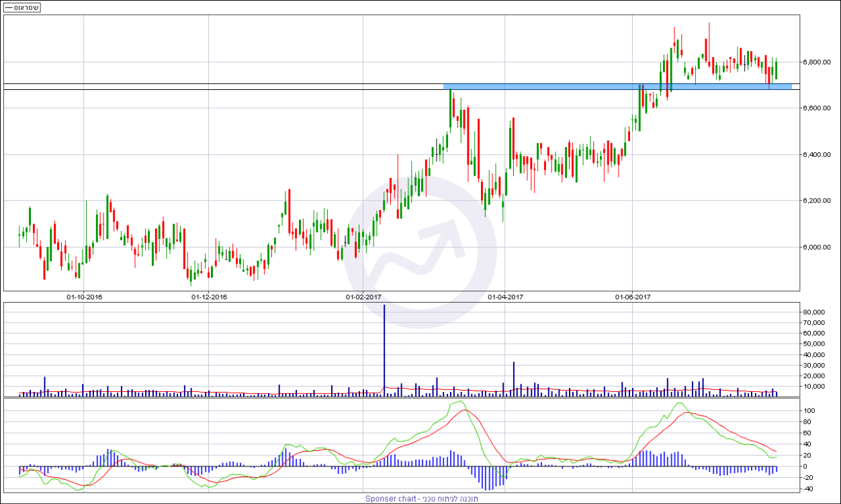Click the שטראוס legend label

click(22, 7)
